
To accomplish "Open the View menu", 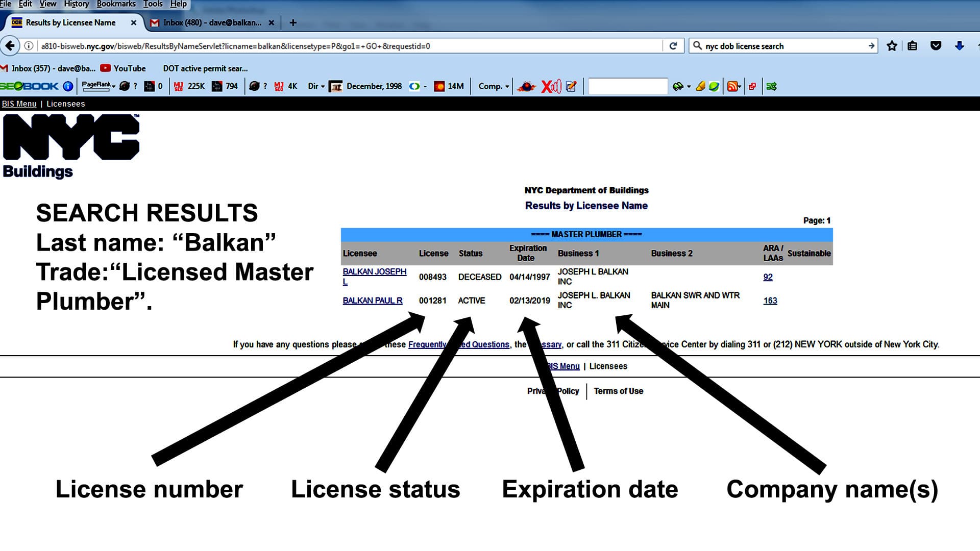I will (x=48, y=4).
